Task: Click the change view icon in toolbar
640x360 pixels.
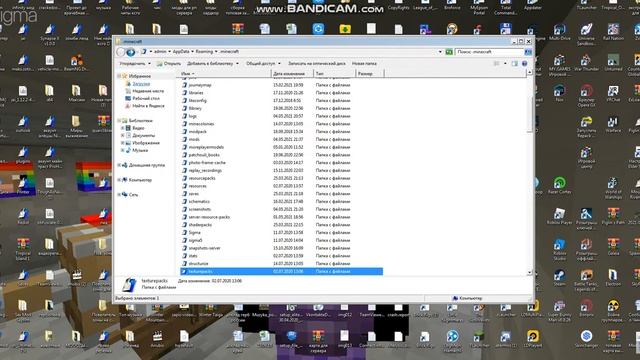Action: pos(497,64)
